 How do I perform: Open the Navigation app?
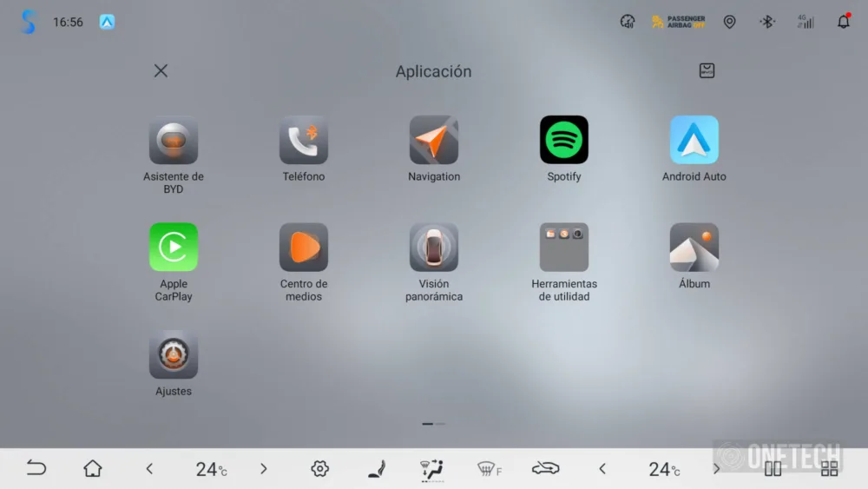pyautogui.click(x=434, y=141)
